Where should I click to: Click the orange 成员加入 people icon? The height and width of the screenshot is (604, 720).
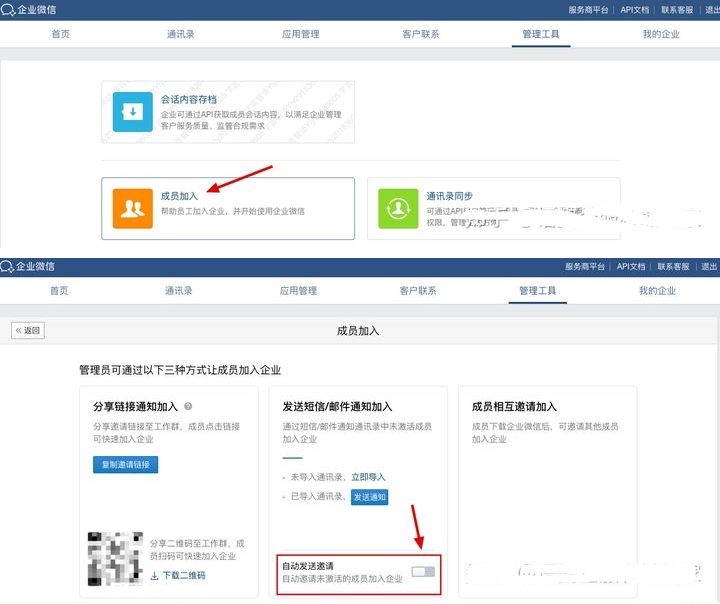[132, 208]
